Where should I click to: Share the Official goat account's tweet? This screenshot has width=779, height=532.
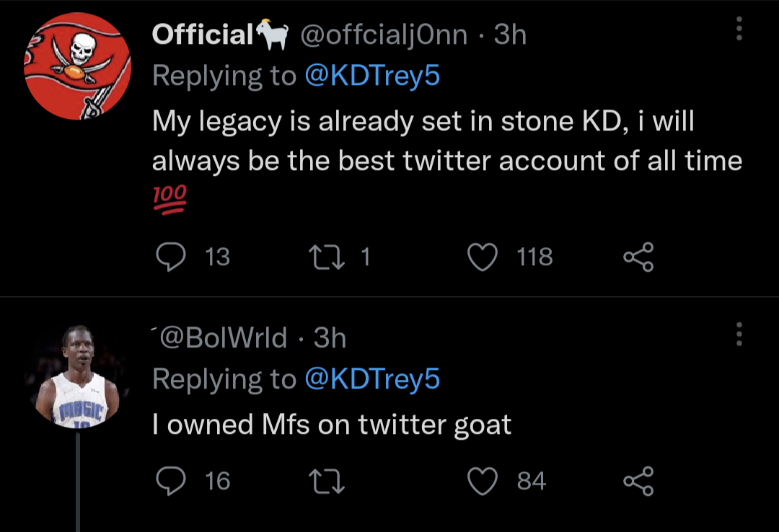tap(638, 257)
